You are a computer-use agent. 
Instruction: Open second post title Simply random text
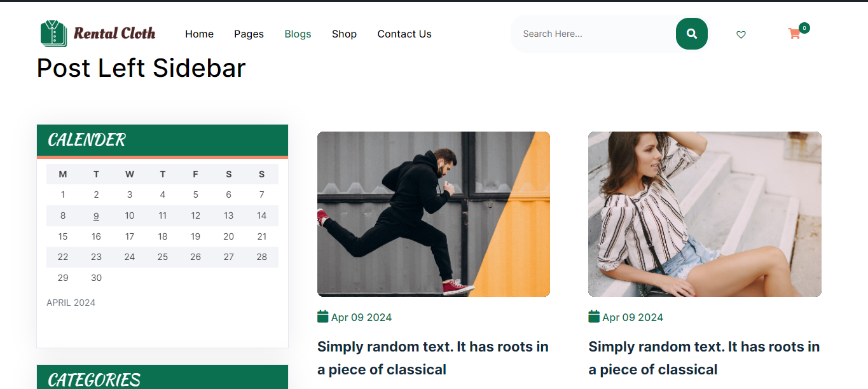click(704, 358)
